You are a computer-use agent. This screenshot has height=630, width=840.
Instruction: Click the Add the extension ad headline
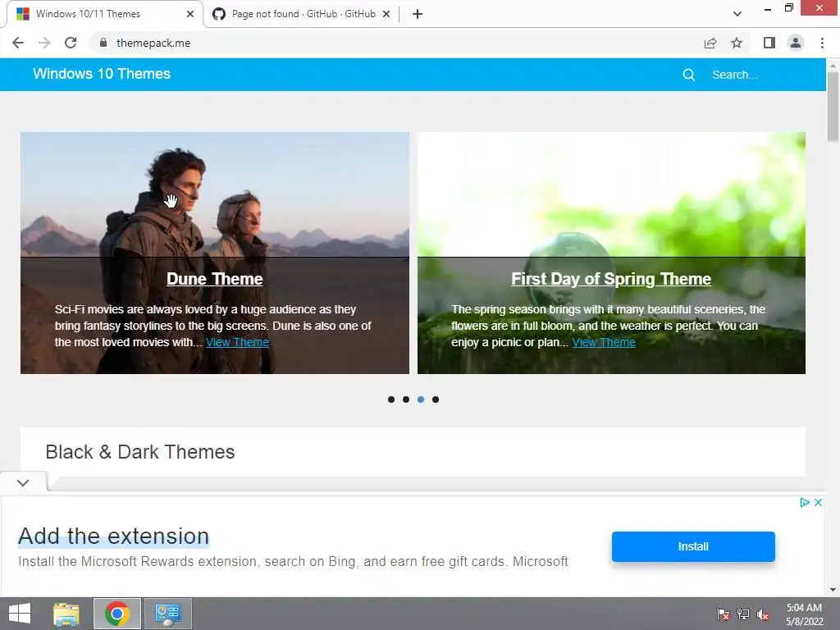(113, 536)
